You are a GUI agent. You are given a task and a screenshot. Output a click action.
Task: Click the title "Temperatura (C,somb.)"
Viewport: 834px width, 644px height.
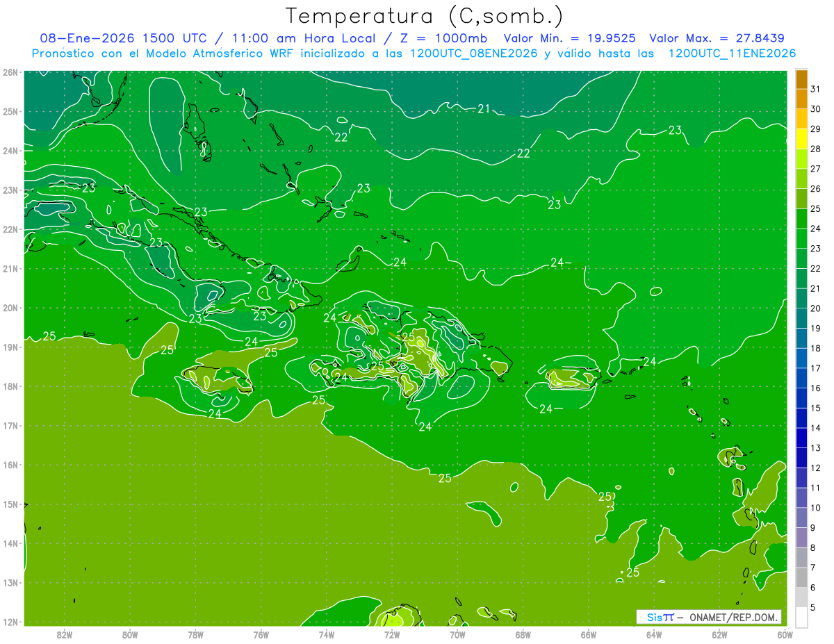coord(424,16)
